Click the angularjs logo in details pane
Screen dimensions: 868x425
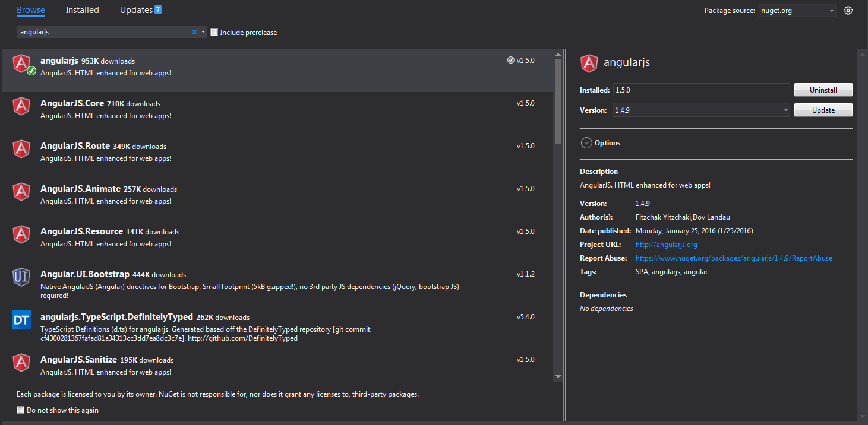(x=589, y=63)
